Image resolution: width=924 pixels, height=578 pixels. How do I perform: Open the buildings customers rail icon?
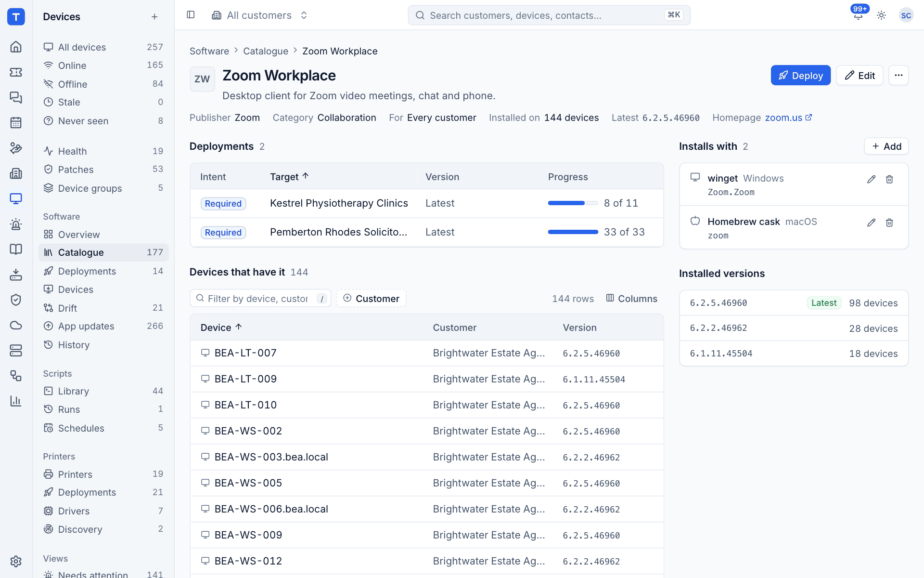[x=16, y=173]
